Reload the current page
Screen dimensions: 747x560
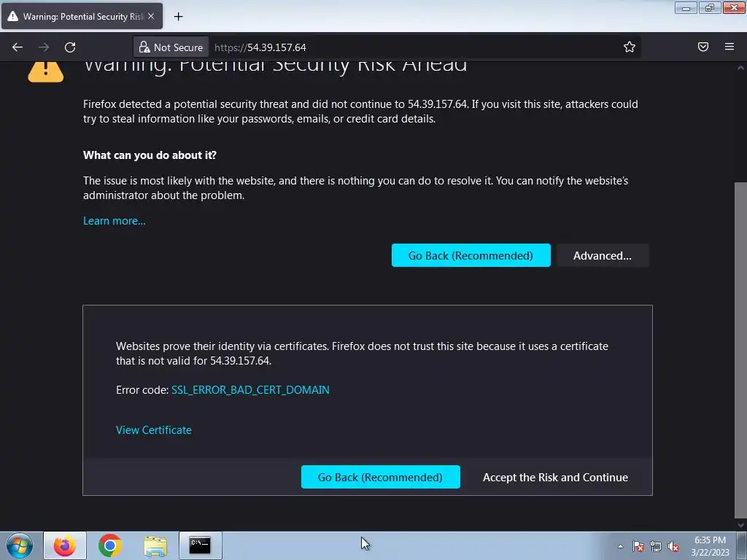(70, 47)
